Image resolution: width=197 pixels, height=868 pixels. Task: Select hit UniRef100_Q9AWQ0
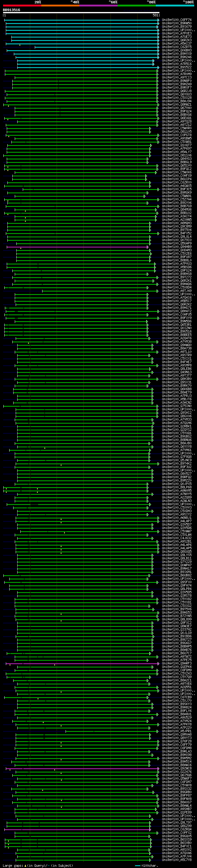(177, 345)
